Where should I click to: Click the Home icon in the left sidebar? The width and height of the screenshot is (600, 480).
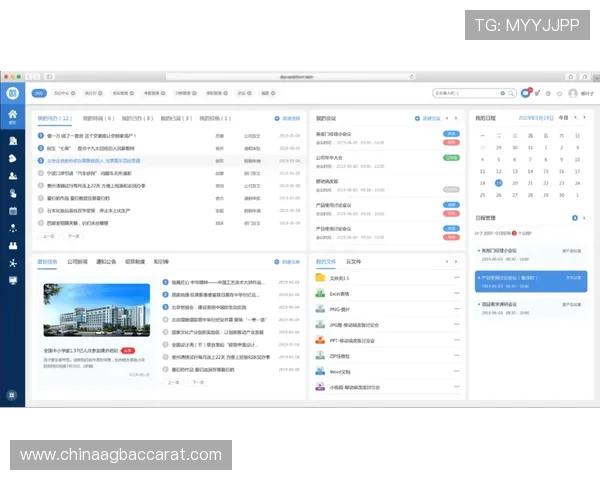pyautogui.click(x=12, y=116)
